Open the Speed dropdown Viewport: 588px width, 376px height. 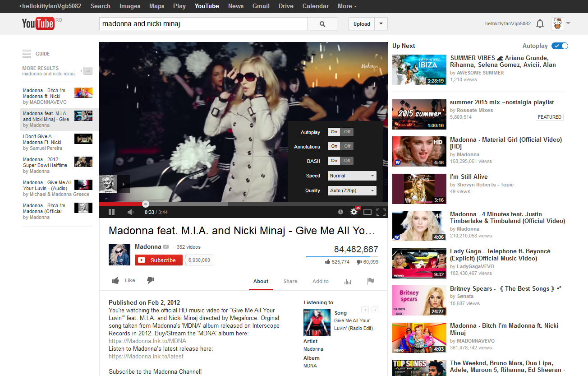pyautogui.click(x=352, y=176)
